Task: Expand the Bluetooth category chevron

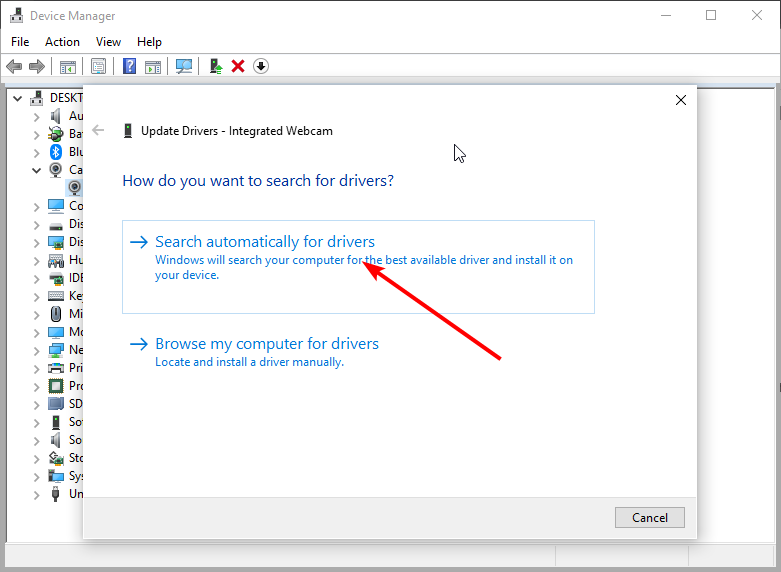Action: point(36,152)
